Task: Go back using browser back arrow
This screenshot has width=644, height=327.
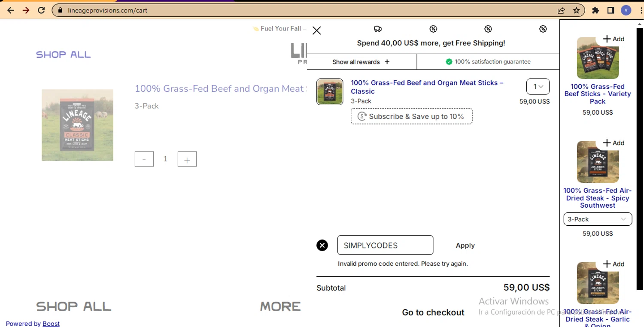Action: coord(11,10)
